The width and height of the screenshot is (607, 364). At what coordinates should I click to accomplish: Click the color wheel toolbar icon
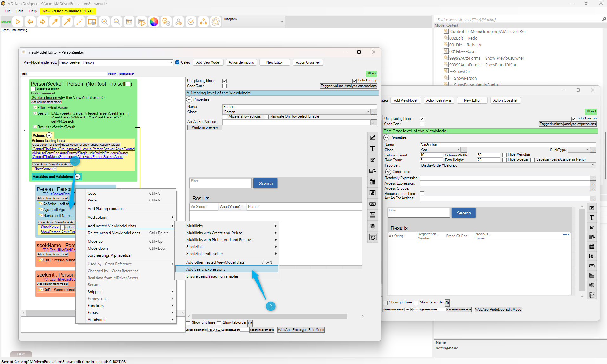coord(154,22)
